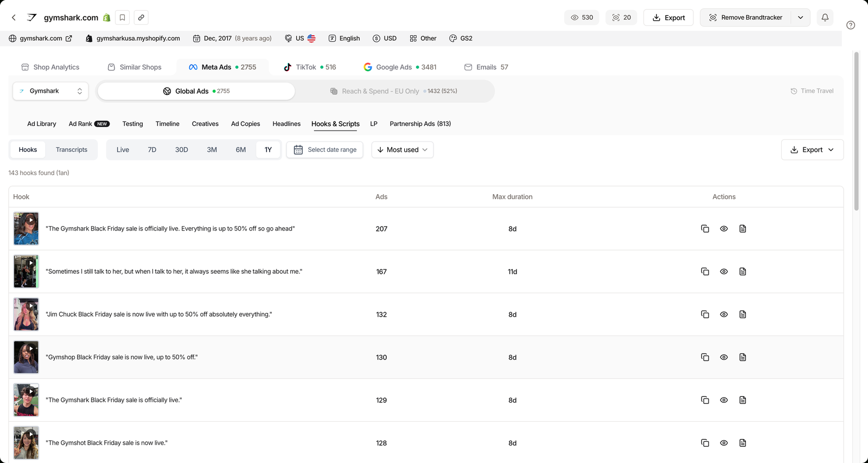Switch to the TikTok tab
The width and height of the screenshot is (868, 463).
pyautogui.click(x=310, y=67)
